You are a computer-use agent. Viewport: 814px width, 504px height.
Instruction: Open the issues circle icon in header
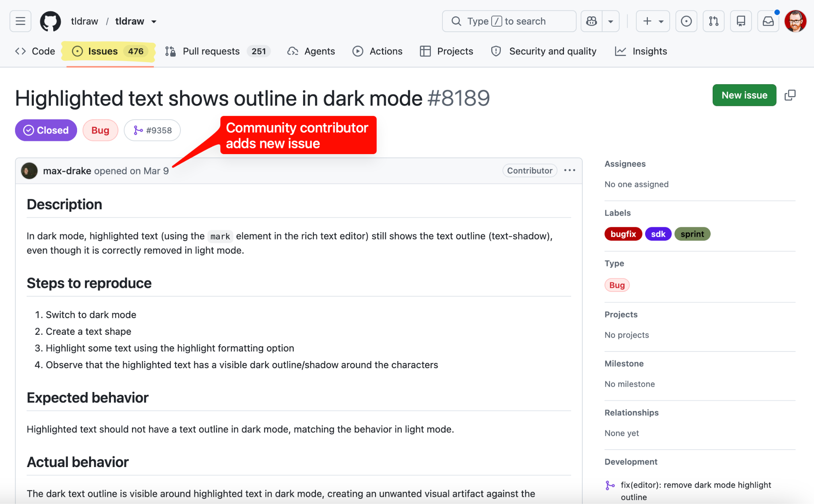[686, 21]
